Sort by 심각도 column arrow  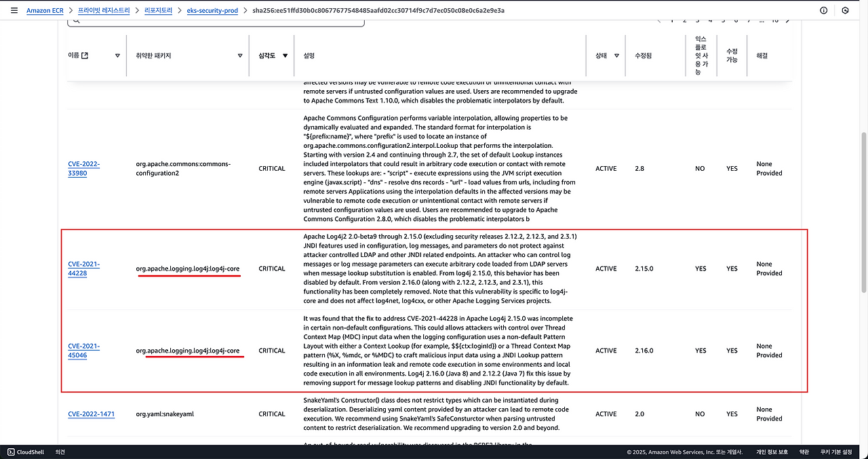[285, 56]
